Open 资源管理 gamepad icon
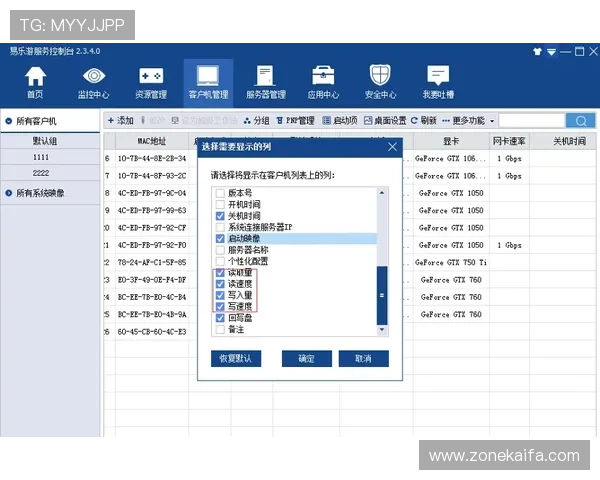600x480 pixels. (151, 82)
